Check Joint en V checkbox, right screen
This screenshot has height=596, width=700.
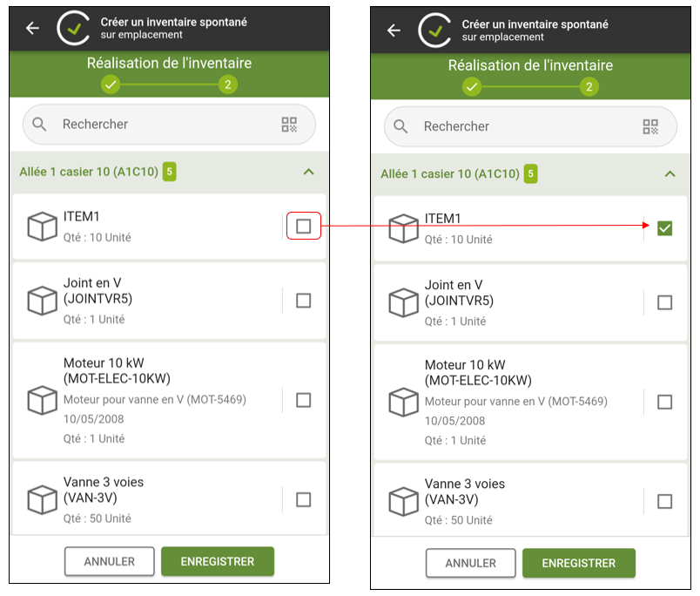click(664, 303)
